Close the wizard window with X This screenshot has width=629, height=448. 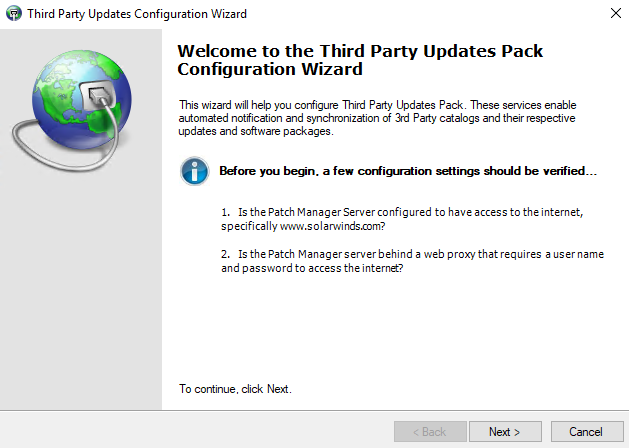(611, 14)
